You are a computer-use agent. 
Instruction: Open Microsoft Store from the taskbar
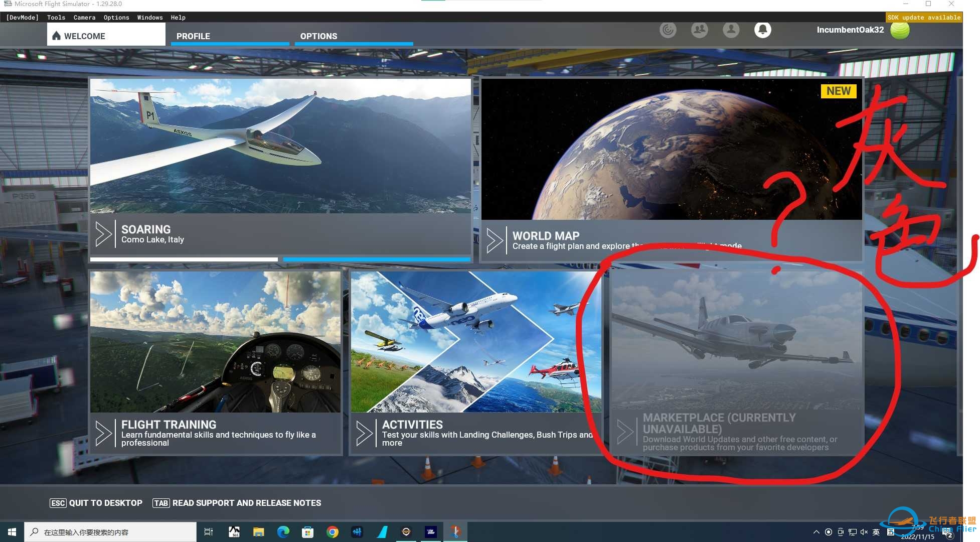(x=307, y=532)
